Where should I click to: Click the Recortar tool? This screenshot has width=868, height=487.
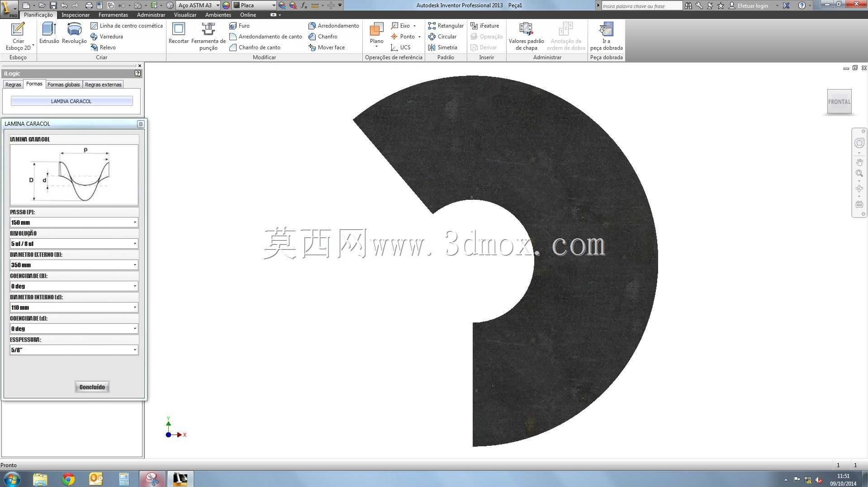coord(179,33)
